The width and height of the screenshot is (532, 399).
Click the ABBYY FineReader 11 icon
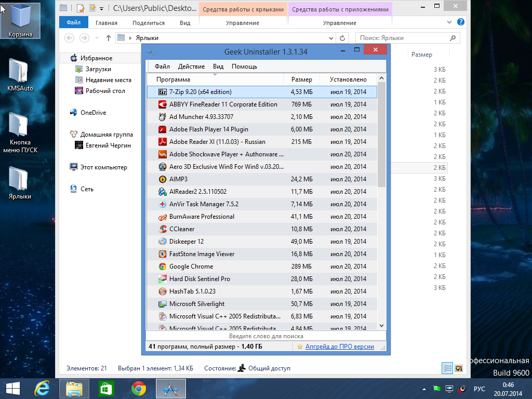pyautogui.click(x=163, y=104)
